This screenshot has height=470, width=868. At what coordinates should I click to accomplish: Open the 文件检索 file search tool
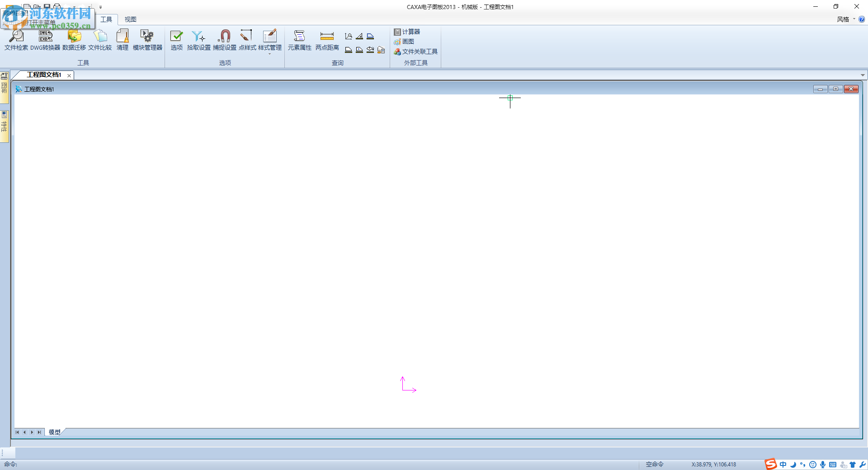point(16,40)
